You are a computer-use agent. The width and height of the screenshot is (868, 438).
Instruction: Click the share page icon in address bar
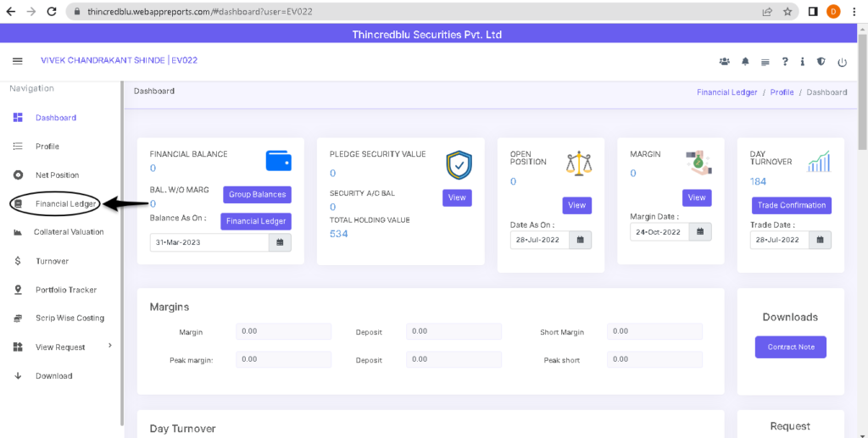(767, 11)
